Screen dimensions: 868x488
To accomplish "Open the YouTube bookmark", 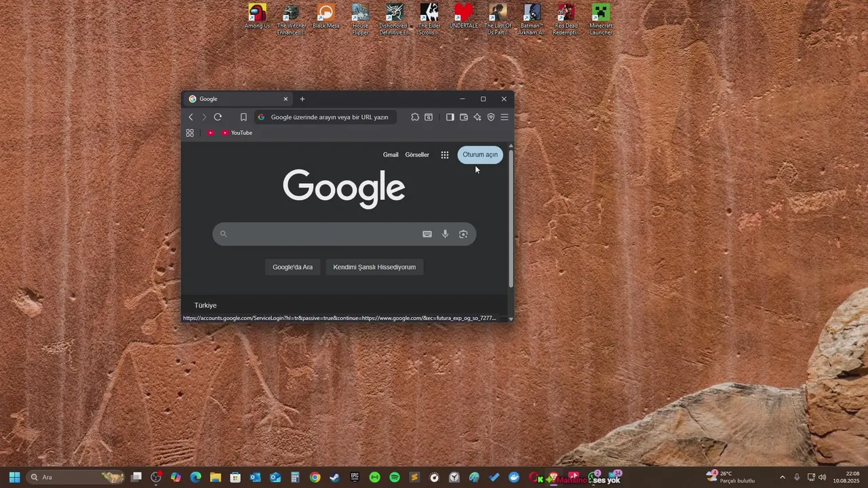I will coord(237,133).
